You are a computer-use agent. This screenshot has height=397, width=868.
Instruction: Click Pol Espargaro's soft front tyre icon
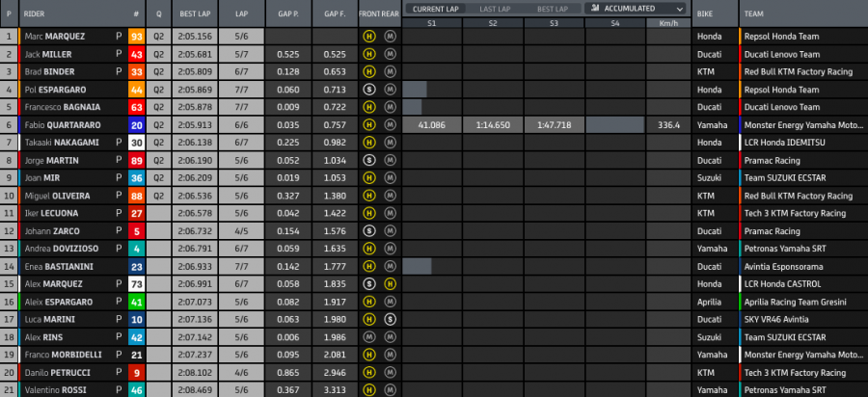pyautogui.click(x=368, y=90)
